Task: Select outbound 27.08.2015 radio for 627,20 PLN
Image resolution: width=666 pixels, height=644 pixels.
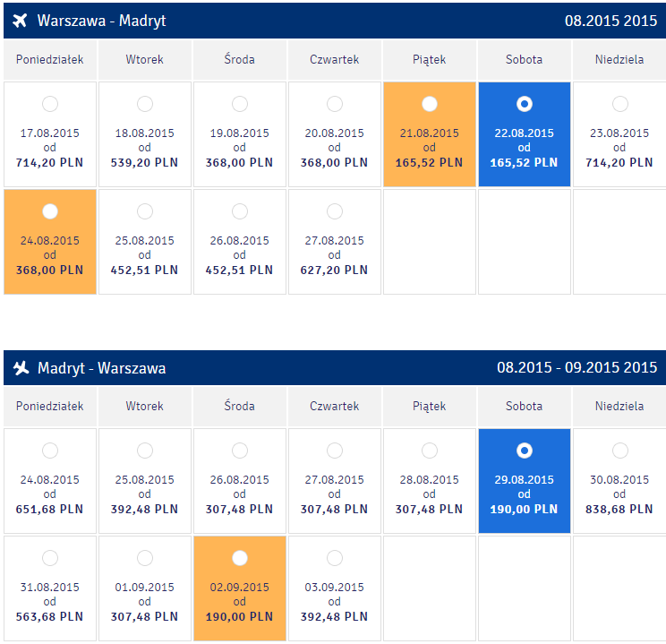Action: tap(335, 211)
